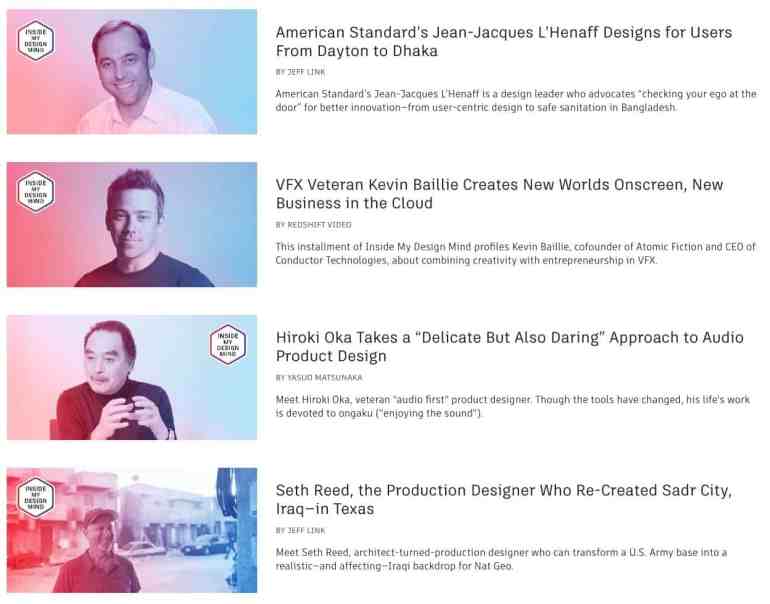Click the Inside My Design Mind badge on Jean-Jacques L'Henaff image
The image size is (770, 604).
click(36, 40)
